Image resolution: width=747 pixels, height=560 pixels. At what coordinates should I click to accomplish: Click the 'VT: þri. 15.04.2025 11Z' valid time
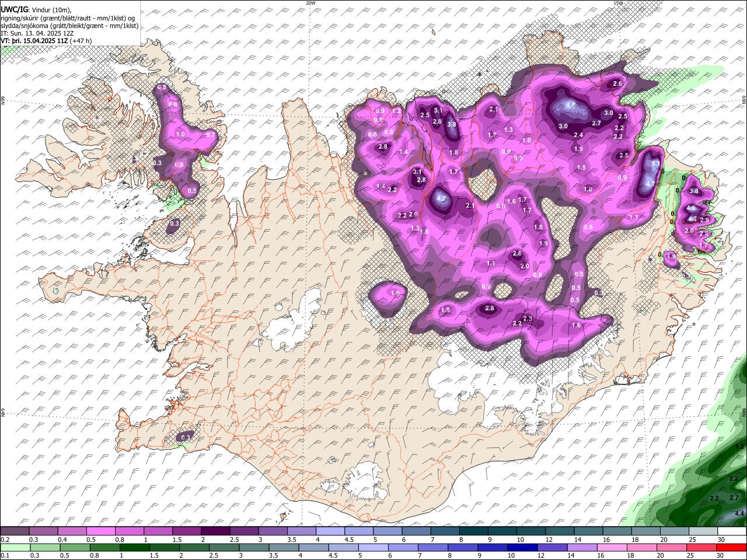pyautogui.click(x=34, y=41)
